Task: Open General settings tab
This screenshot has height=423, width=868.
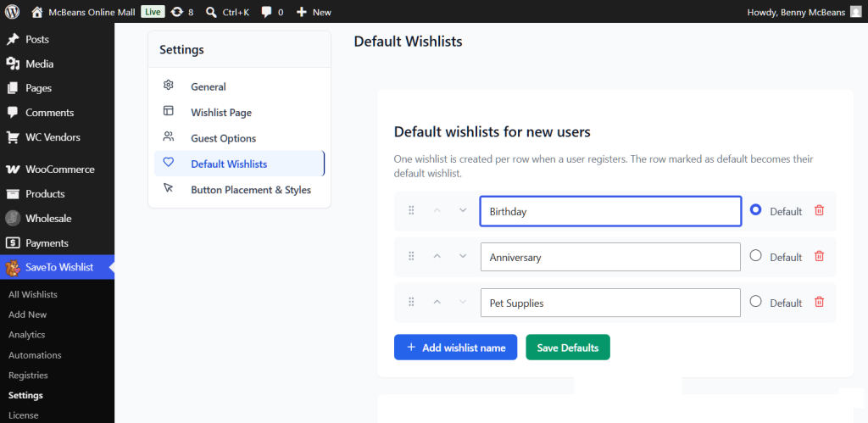Action: (x=239, y=87)
